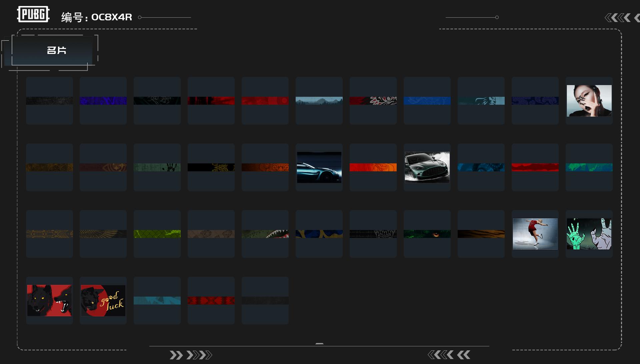
Task: Choose the solid royal blue name card
Action: [427, 101]
